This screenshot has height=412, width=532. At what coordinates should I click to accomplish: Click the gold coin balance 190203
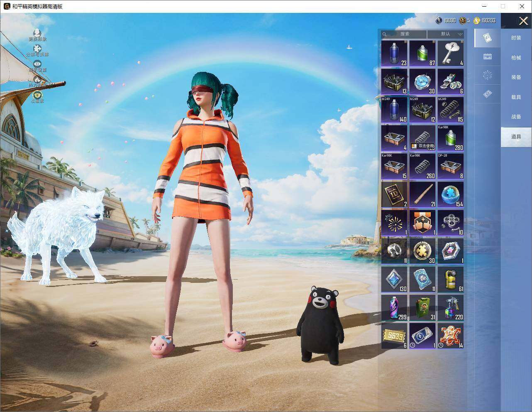pos(485,20)
